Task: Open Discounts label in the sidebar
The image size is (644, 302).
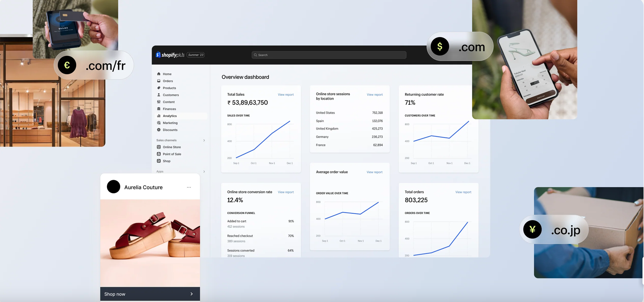Action: pyautogui.click(x=170, y=130)
